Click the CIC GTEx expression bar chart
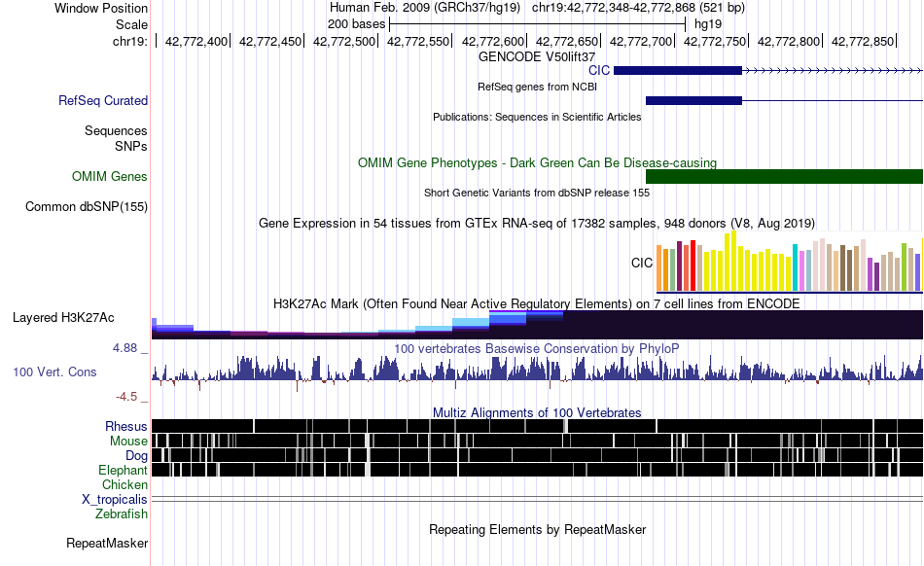 [x=790, y=263]
